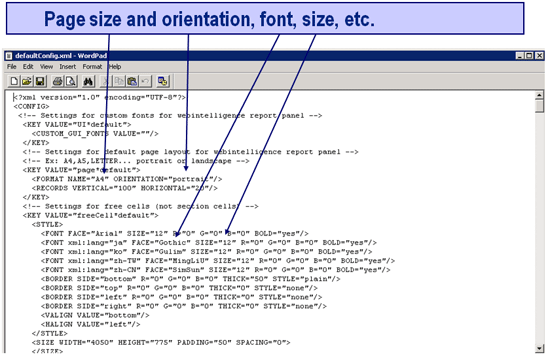Click the FONT line with lang "ja" Gothic
Image resolution: width=550 pixels, height=361 pixels.
[209, 242]
